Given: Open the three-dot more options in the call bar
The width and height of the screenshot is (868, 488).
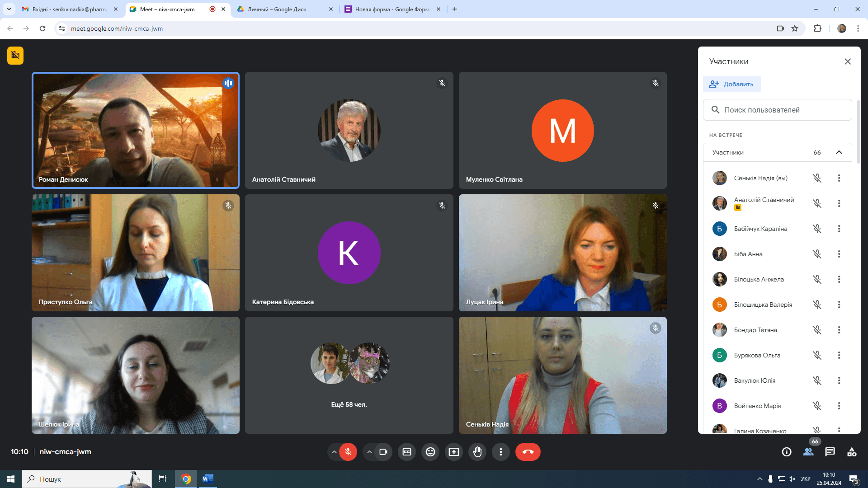Looking at the screenshot, I should 501,452.
